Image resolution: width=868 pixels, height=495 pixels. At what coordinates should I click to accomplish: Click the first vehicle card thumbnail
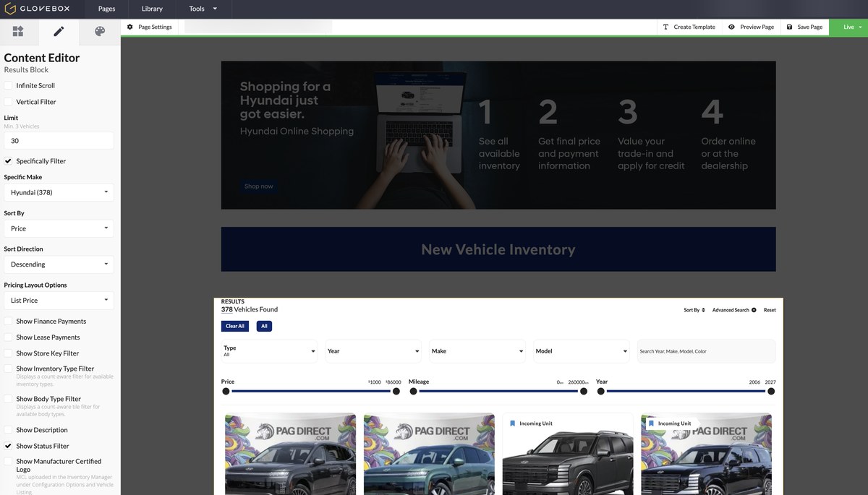point(290,454)
